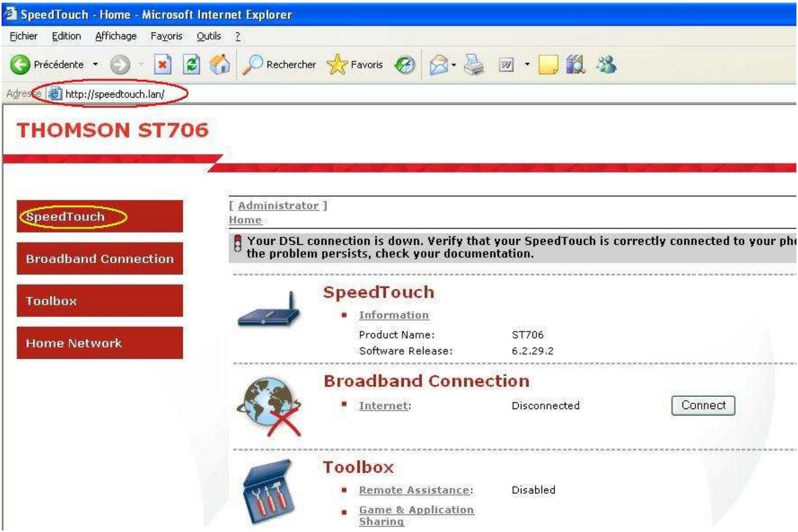This screenshot has width=798, height=532.
Task: Open the ? help menu
Action: click(237, 36)
